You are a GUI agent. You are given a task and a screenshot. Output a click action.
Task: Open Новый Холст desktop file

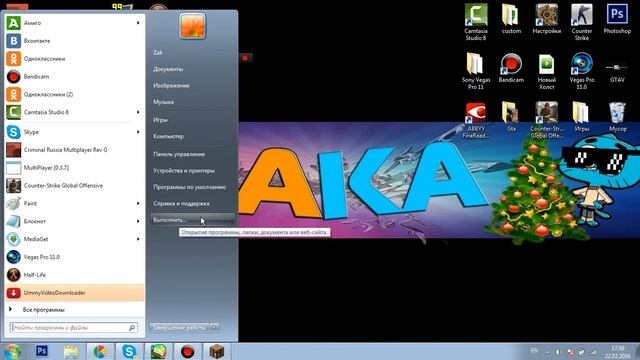pyautogui.click(x=547, y=71)
